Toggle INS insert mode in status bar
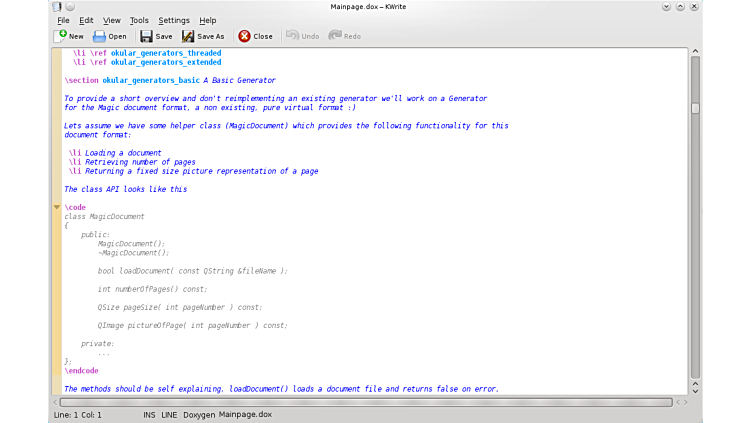 tap(149, 414)
